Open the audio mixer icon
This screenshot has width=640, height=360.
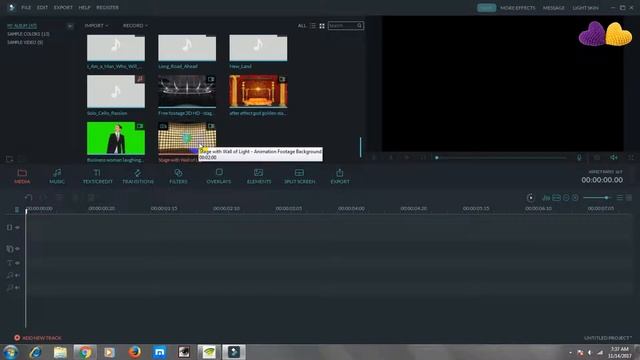(x=546, y=198)
